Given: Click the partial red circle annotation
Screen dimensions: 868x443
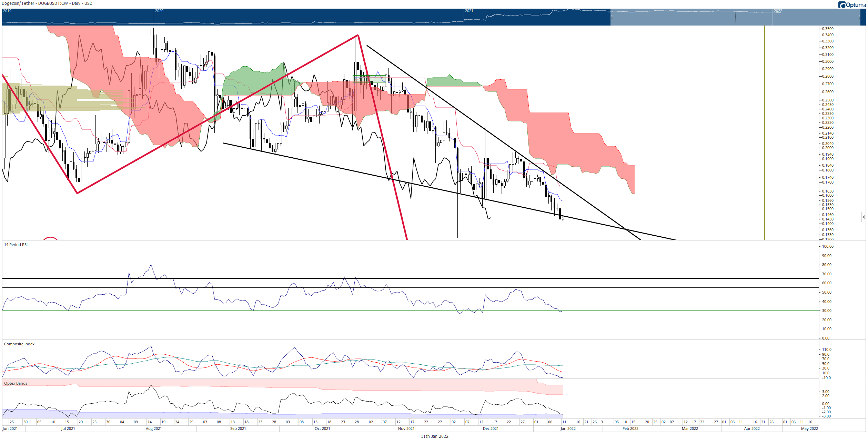Looking at the screenshot, I should pyautogui.click(x=50, y=238).
